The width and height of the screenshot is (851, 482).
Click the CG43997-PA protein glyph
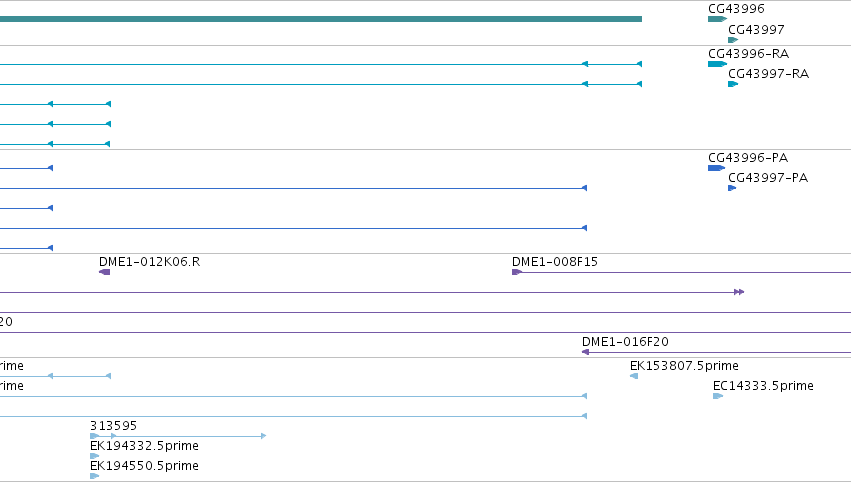tap(732, 188)
